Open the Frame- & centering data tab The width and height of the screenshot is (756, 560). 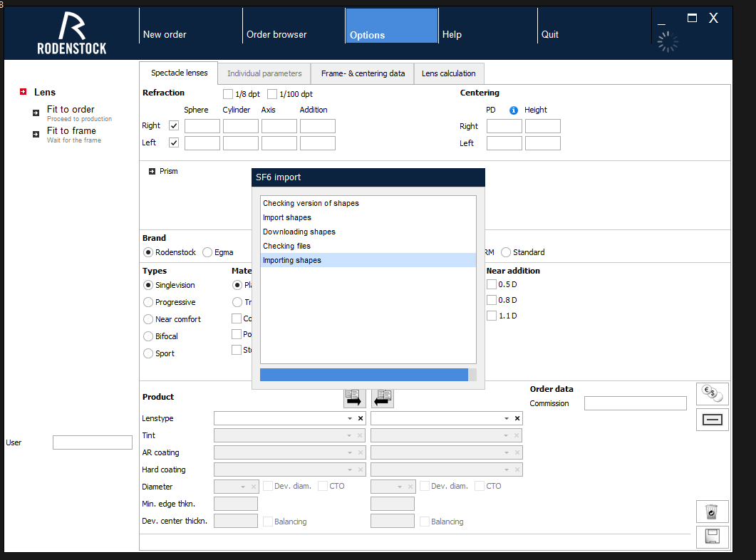pyautogui.click(x=363, y=73)
